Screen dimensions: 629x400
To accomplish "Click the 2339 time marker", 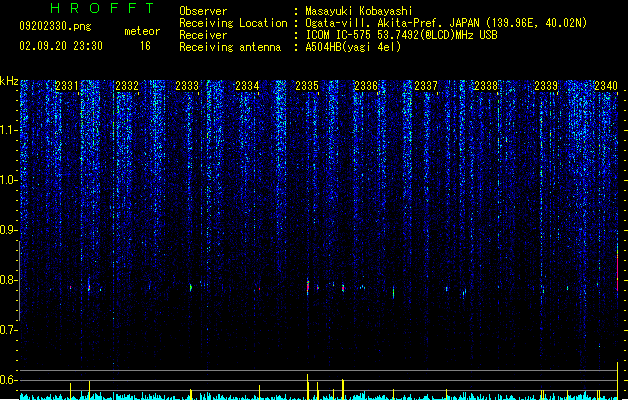I will (546, 86).
